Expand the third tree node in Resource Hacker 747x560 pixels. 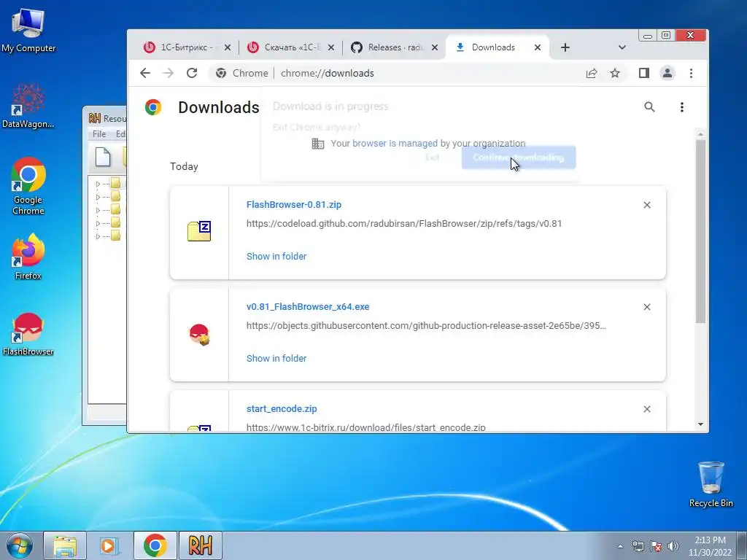point(98,210)
